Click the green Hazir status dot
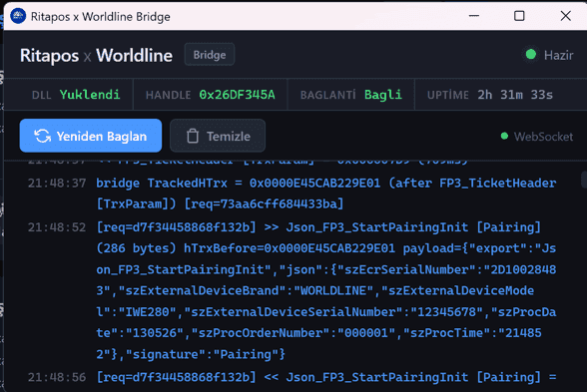Viewport: 587px width, 392px height. click(531, 55)
